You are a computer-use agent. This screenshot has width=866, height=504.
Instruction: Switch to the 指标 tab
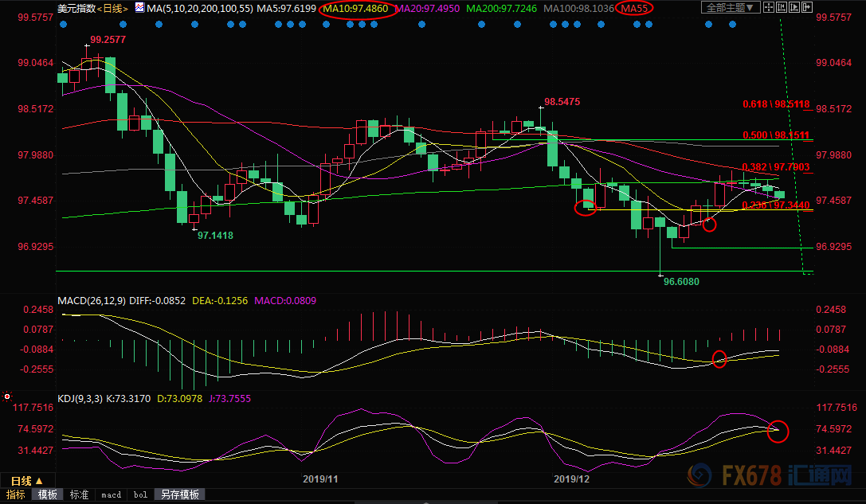tap(16, 494)
